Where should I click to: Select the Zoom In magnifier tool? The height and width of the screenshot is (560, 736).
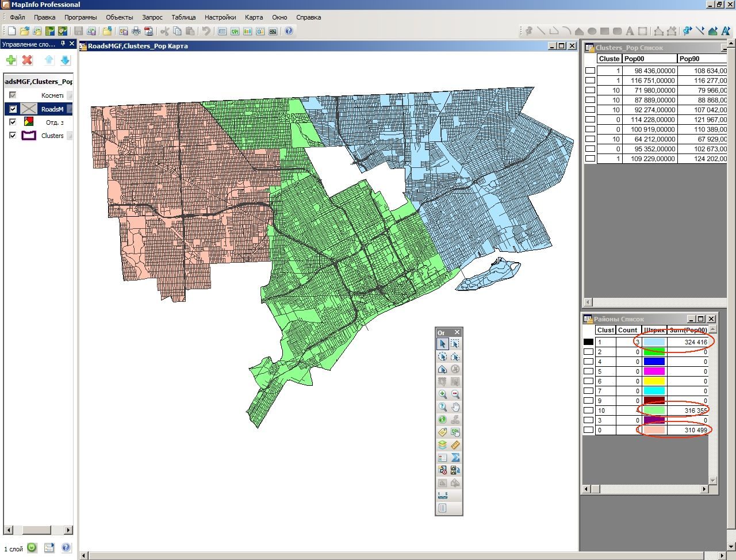[x=442, y=394]
